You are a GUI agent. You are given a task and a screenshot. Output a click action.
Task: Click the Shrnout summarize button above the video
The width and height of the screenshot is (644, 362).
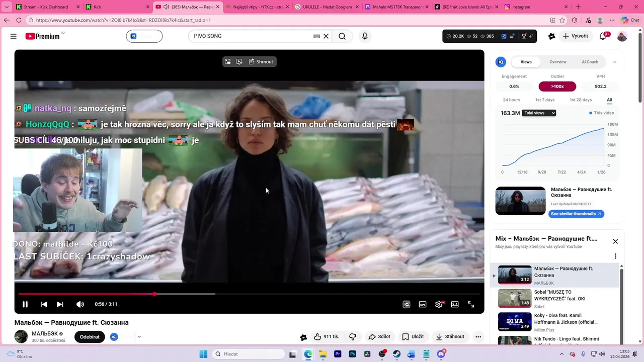click(261, 62)
